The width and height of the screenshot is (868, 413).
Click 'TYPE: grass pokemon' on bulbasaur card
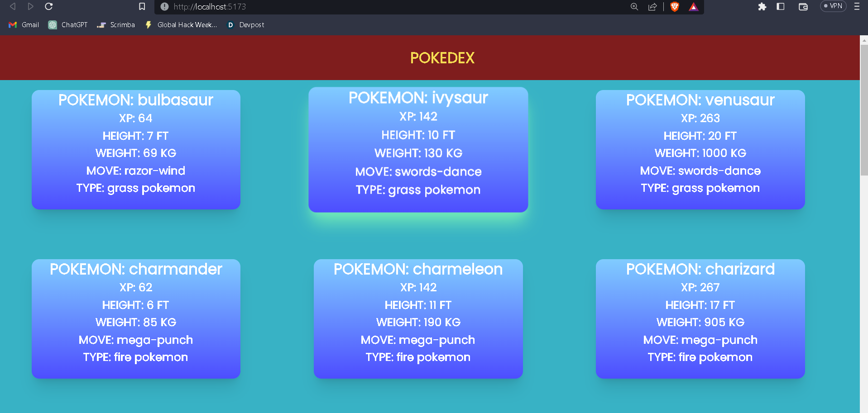(x=136, y=188)
